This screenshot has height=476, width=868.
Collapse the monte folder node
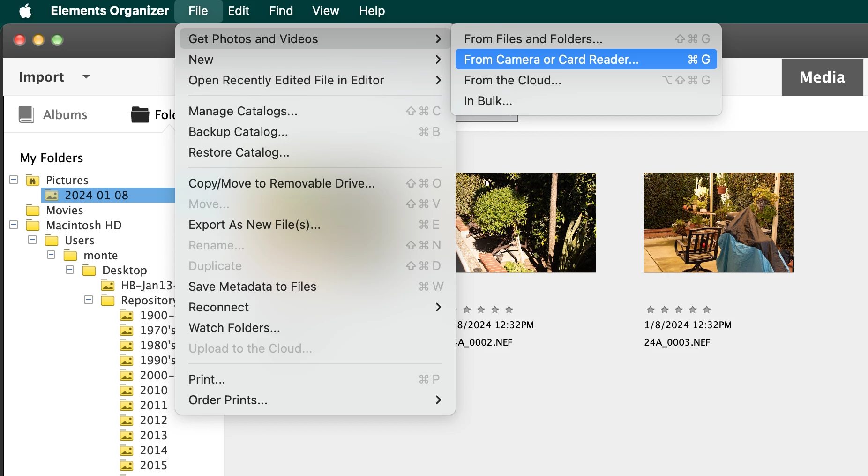pyautogui.click(x=51, y=255)
